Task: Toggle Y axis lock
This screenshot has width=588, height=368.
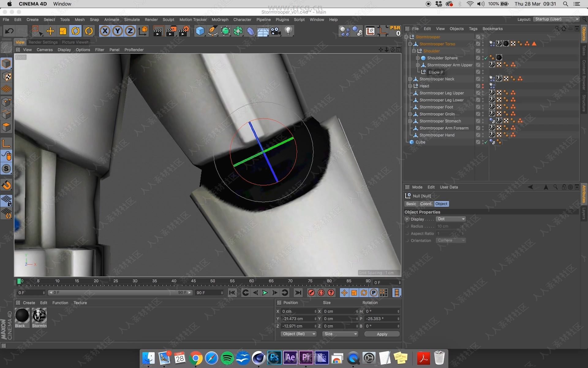Action: [x=118, y=31]
